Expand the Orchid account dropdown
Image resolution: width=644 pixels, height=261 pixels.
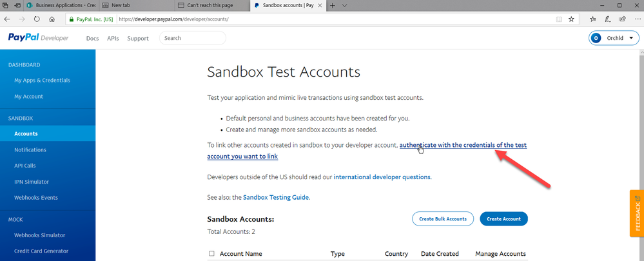point(614,38)
